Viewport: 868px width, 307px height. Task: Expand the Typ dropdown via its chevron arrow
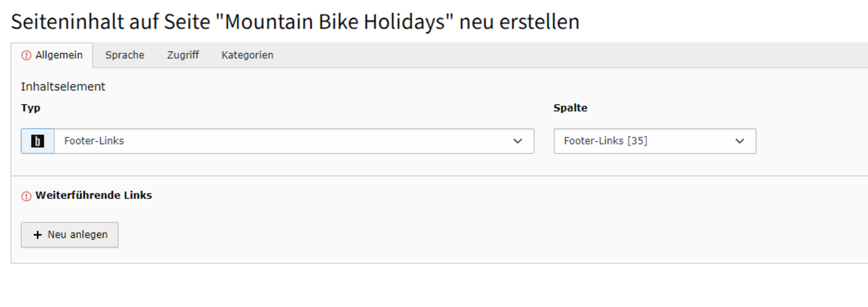tap(517, 141)
